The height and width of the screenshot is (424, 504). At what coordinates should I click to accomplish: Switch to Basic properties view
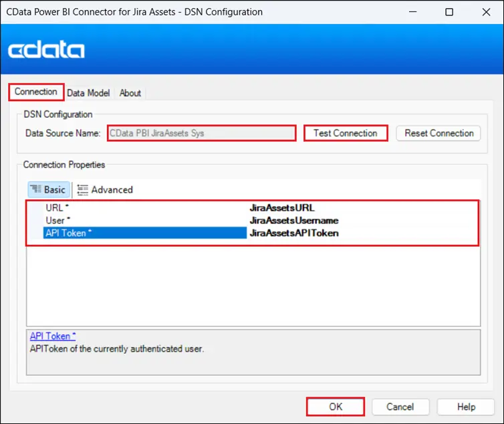click(x=49, y=190)
